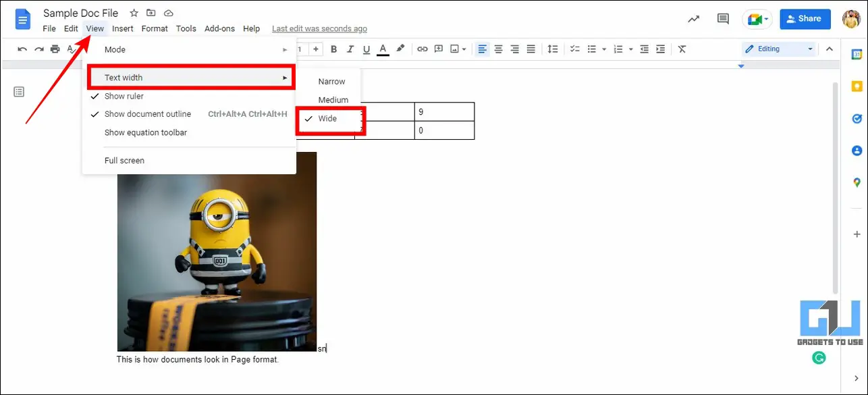Screen dimensions: 868x395
Task: Toggle Italic formatting
Action: click(x=350, y=49)
